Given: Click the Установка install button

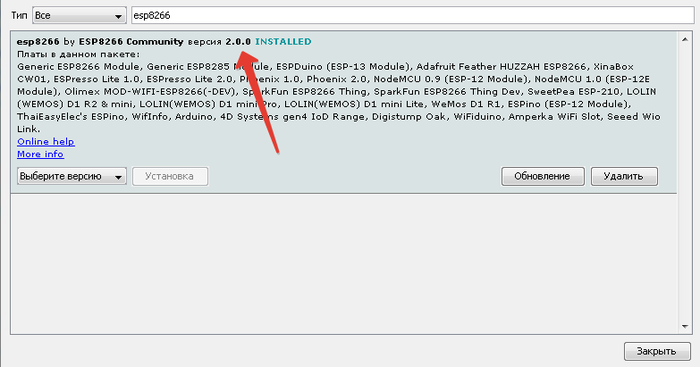Looking at the screenshot, I should 170,176.
